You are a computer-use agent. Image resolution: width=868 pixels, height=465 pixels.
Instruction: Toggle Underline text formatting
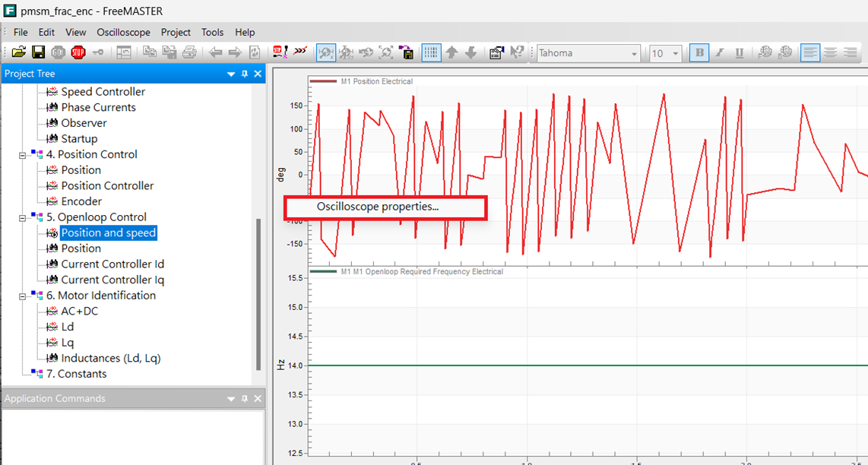739,52
